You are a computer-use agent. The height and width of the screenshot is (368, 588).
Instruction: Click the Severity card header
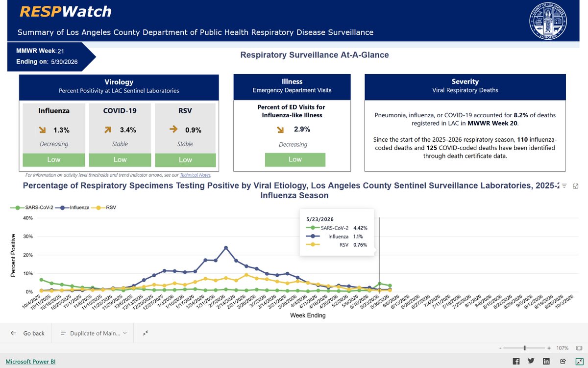(x=465, y=86)
